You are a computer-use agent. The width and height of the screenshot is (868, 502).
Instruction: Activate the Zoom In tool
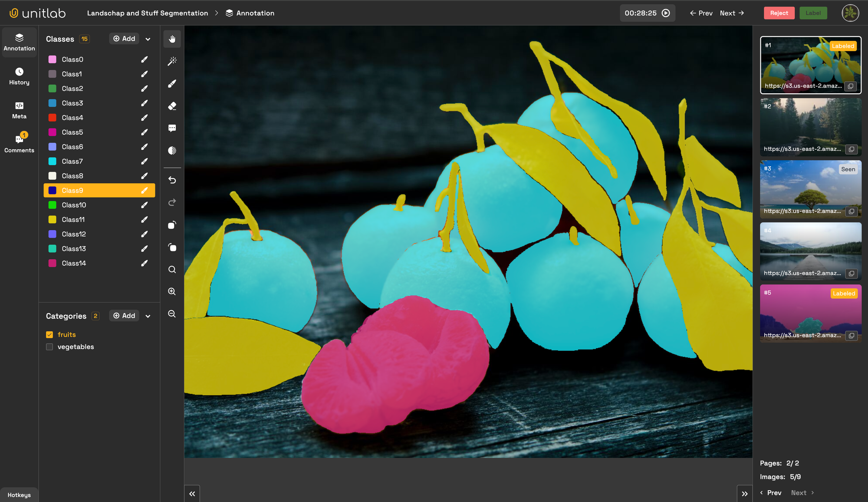click(x=172, y=291)
